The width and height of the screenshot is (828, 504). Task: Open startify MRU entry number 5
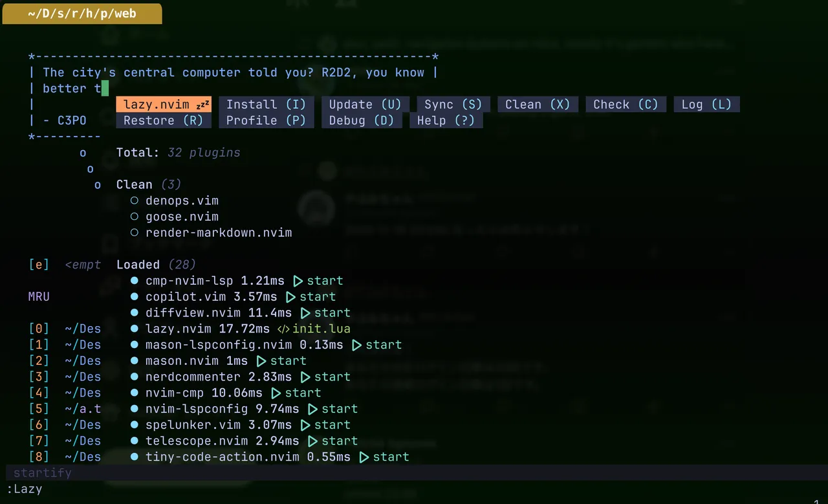point(39,409)
